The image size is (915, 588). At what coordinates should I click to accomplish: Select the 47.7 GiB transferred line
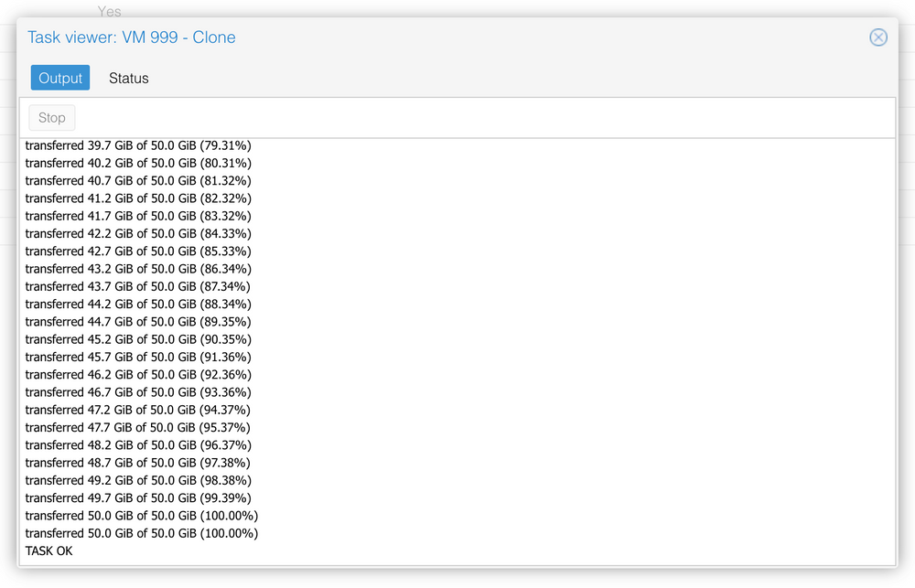tap(138, 427)
